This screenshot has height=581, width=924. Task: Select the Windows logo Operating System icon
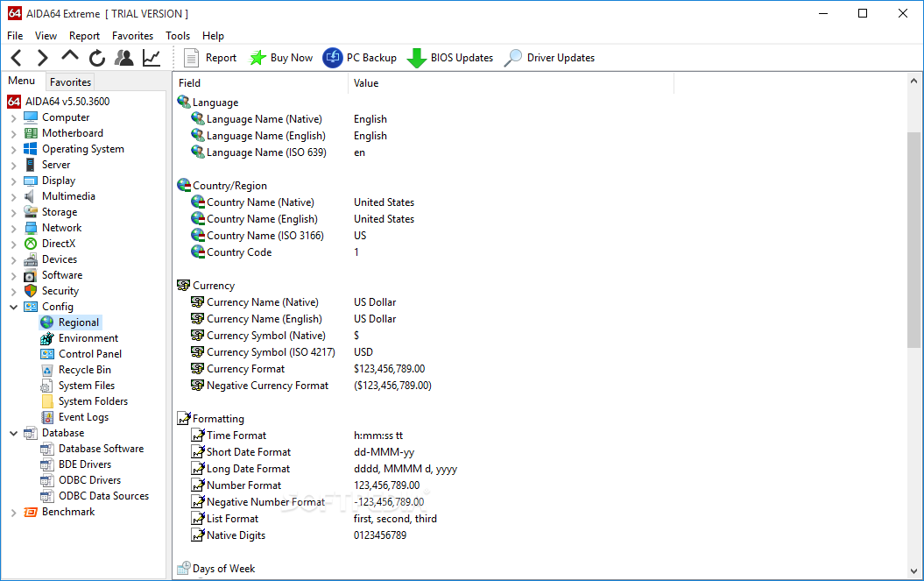pos(31,149)
